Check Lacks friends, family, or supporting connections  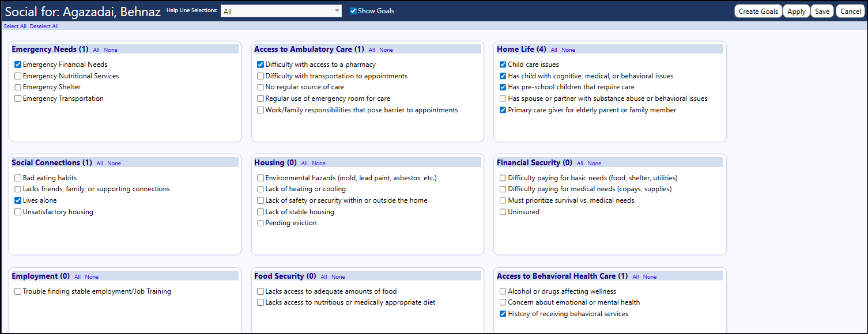coord(18,189)
